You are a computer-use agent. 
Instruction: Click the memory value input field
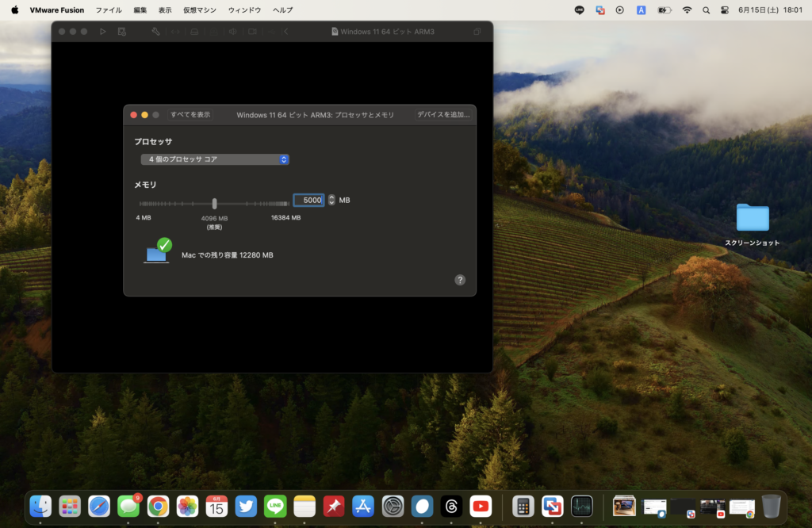tap(309, 201)
